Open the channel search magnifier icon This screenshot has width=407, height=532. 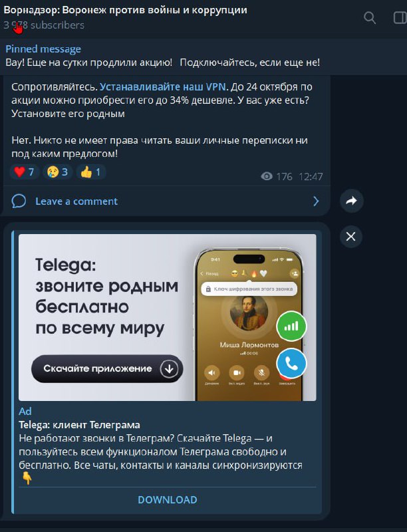[369, 18]
